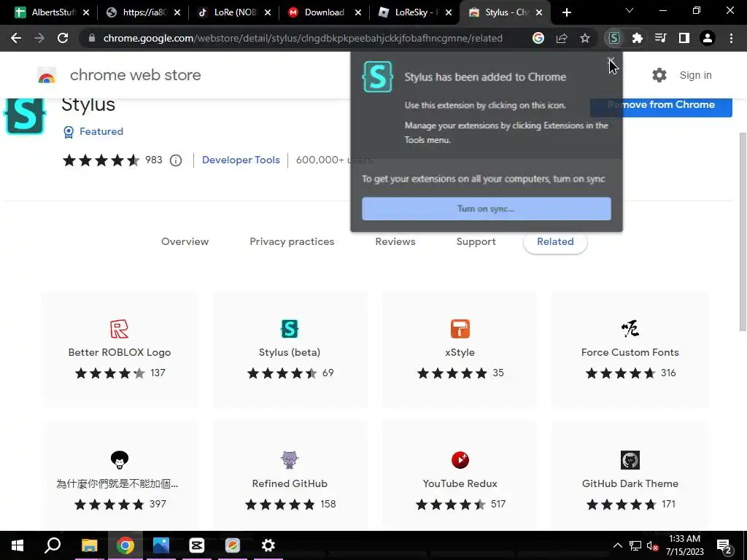
Task: Open the Refined GitHub extension icon
Action: point(290,459)
